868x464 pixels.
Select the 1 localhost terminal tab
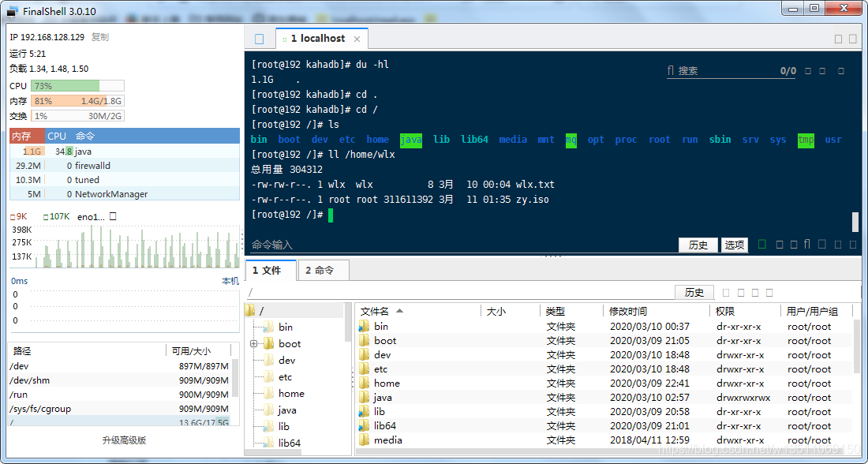[x=319, y=38]
